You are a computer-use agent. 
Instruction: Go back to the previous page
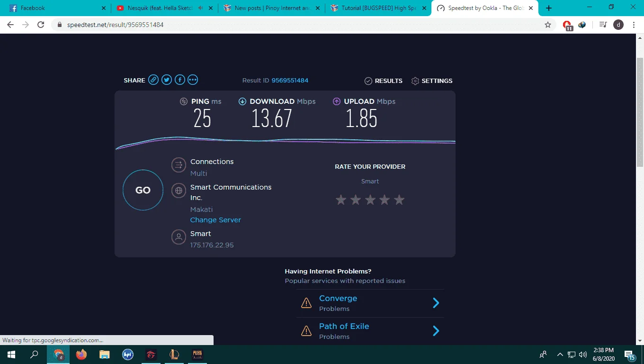(10, 25)
